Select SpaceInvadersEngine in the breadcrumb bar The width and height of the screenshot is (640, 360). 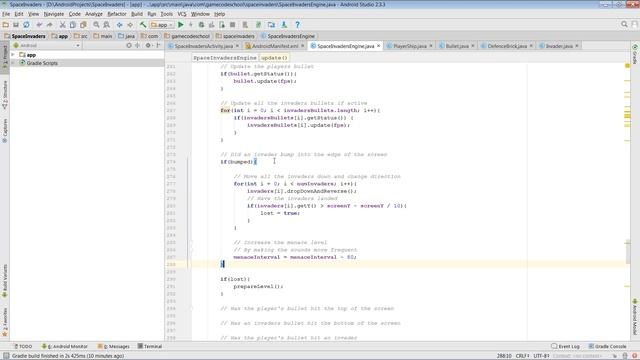point(288,36)
